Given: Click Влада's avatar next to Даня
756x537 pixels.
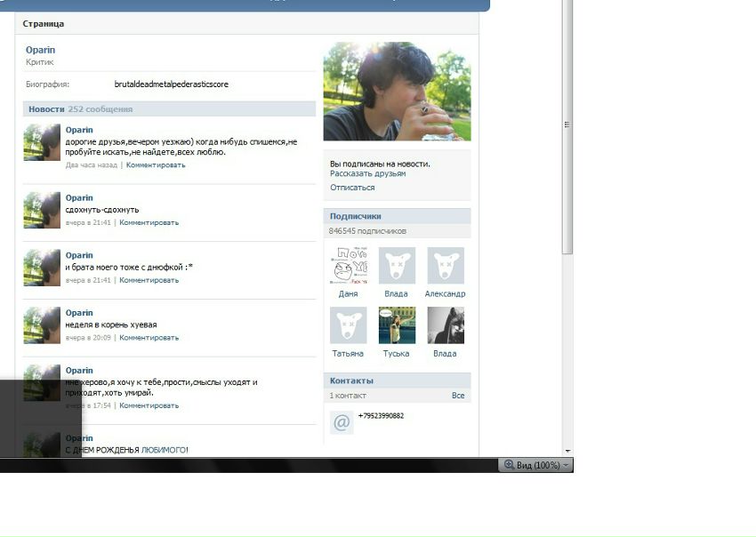Looking at the screenshot, I should click(x=397, y=266).
